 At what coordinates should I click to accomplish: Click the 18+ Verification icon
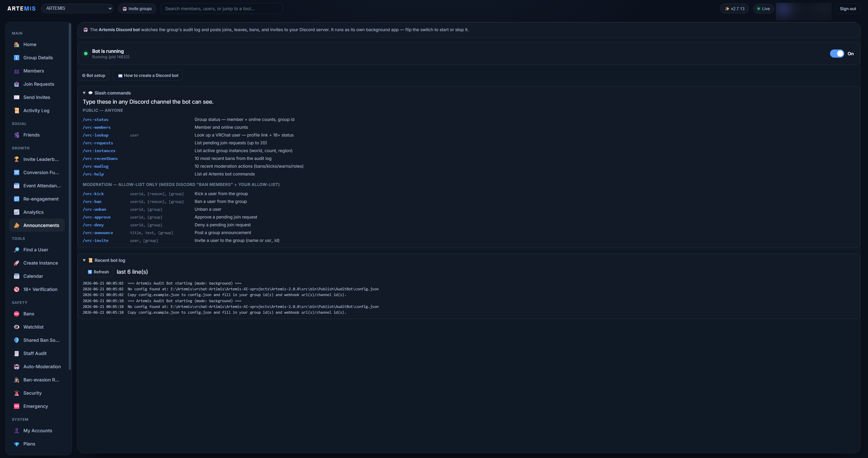[x=17, y=289]
